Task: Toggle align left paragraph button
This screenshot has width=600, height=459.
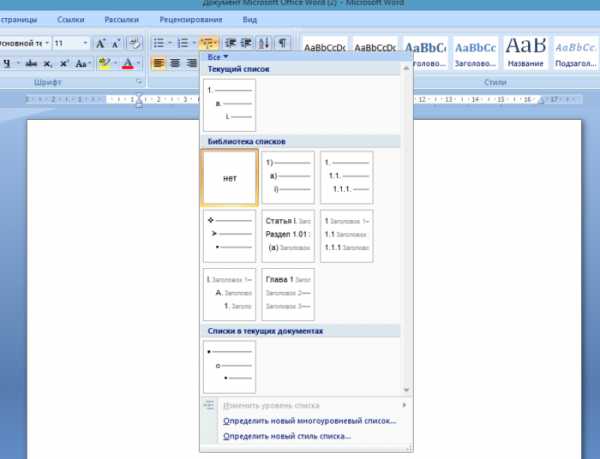Action: 158,63
